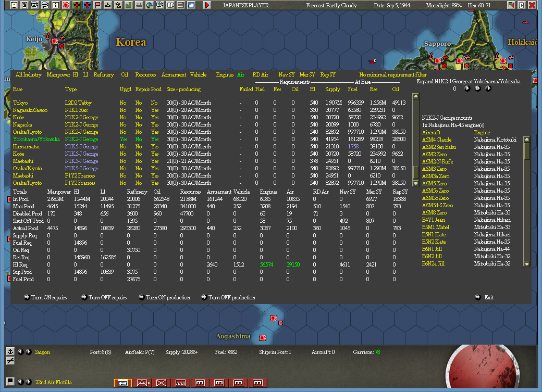Viewport: 542px width, 392px height.
Task: Select A5M4 Claude in aircraft list
Action: click(437, 140)
